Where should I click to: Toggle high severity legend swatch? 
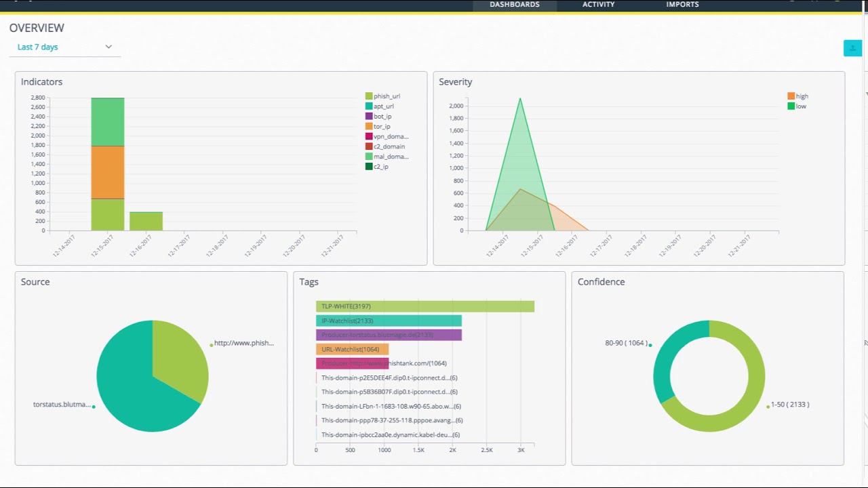[x=791, y=96]
